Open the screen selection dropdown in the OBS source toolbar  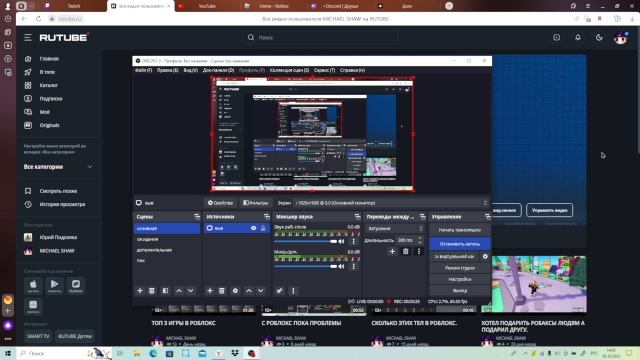pyautogui.click(x=391, y=203)
